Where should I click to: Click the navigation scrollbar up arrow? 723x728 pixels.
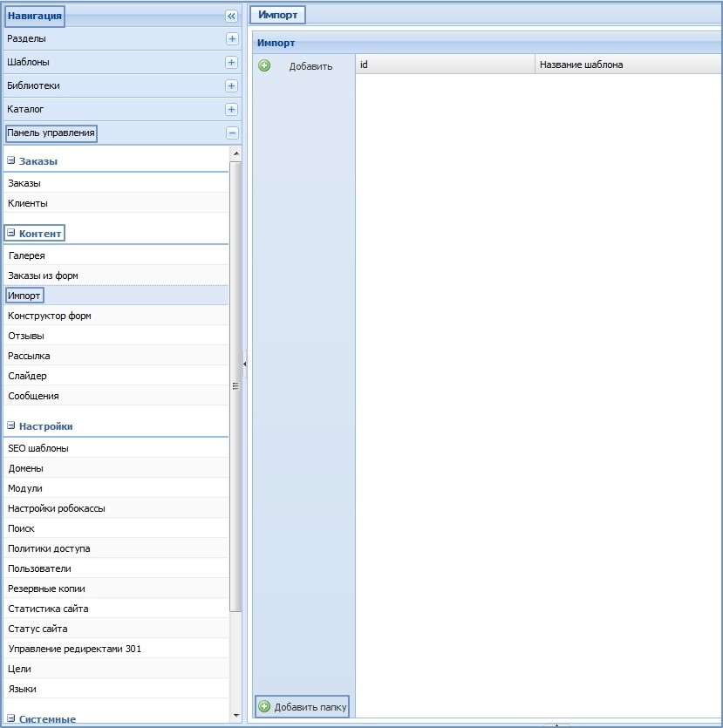point(235,153)
